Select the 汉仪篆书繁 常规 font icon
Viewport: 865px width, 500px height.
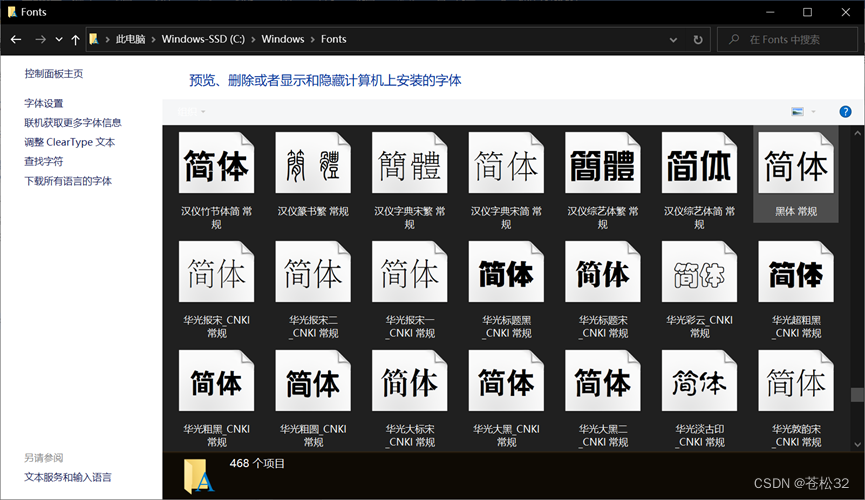(x=313, y=163)
